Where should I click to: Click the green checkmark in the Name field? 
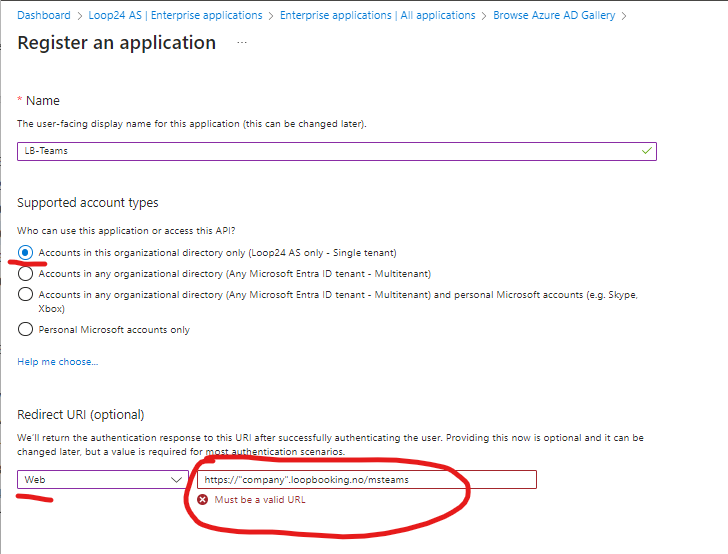click(647, 151)
